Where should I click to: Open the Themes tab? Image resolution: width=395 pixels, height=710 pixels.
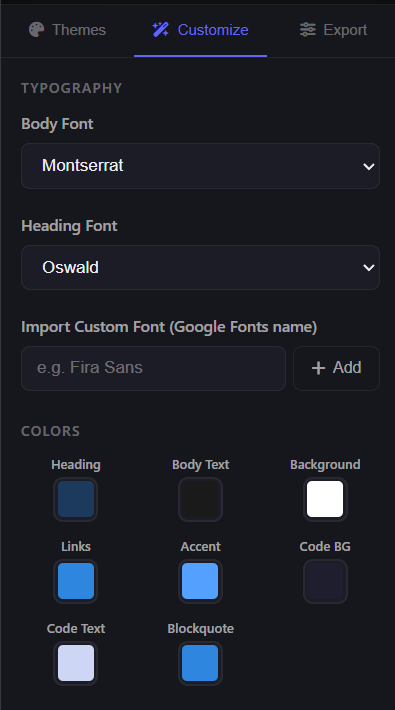coord(67,30)
